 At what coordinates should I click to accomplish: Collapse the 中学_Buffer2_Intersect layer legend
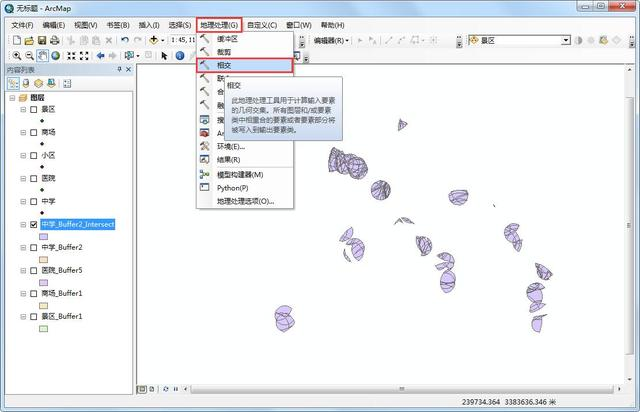tap(23, 225)
